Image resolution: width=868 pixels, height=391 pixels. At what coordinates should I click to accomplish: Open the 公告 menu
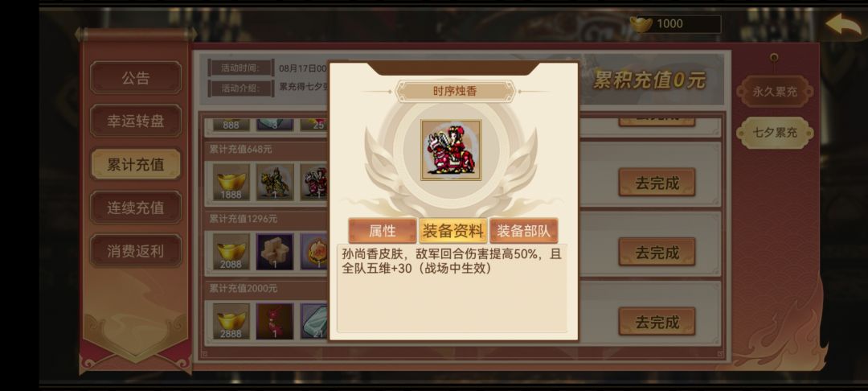136,77
